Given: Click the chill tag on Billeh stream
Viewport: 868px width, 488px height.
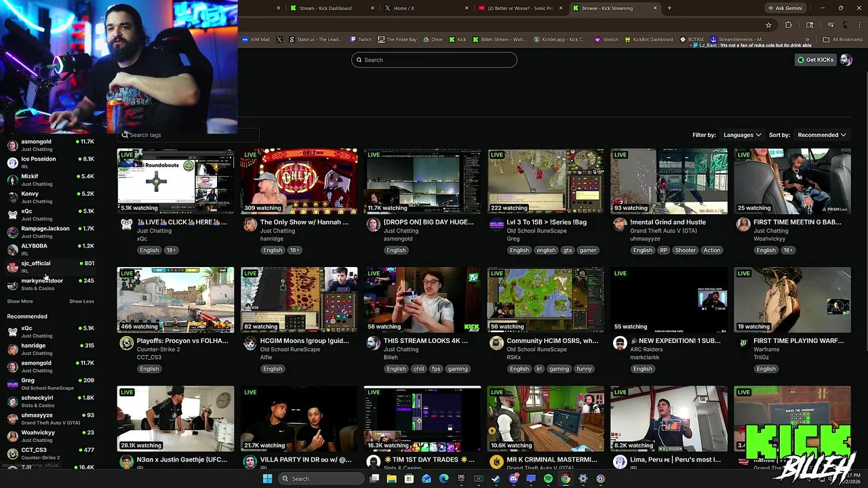Looking at the screenshot, I should point(418,369).
